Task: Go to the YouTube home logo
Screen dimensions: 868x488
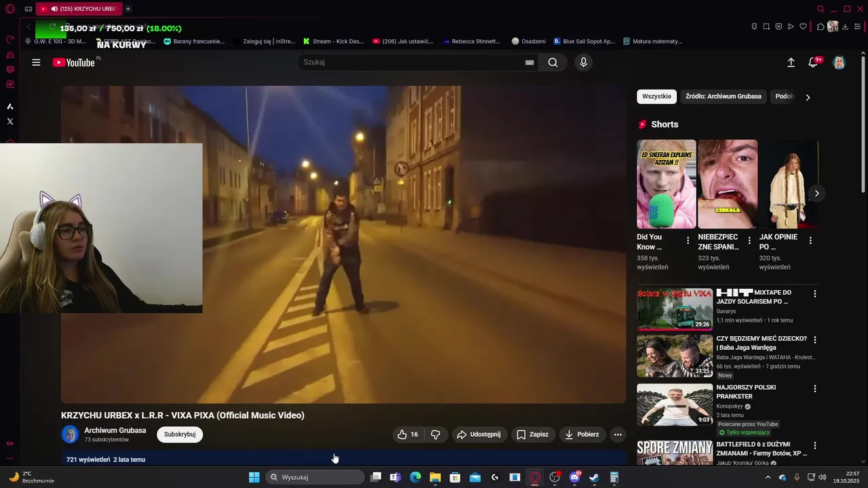Action: coord(73,62)
